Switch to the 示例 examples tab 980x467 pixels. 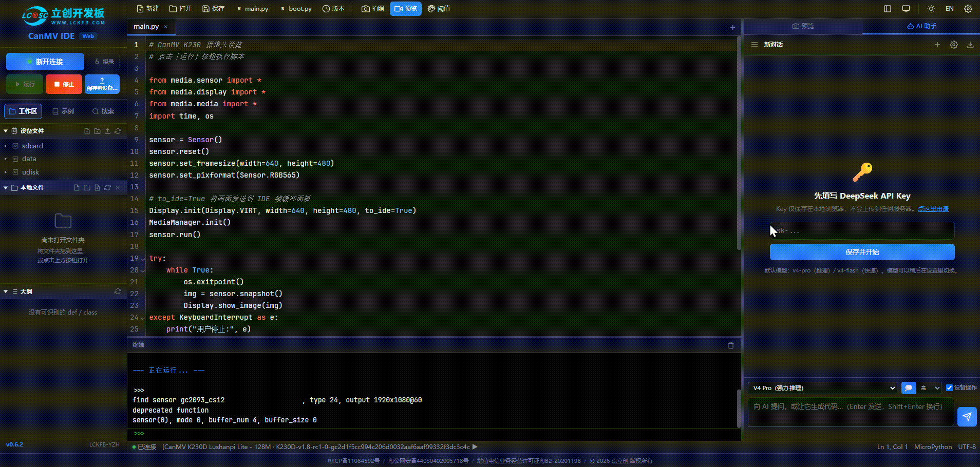point(63,111)
